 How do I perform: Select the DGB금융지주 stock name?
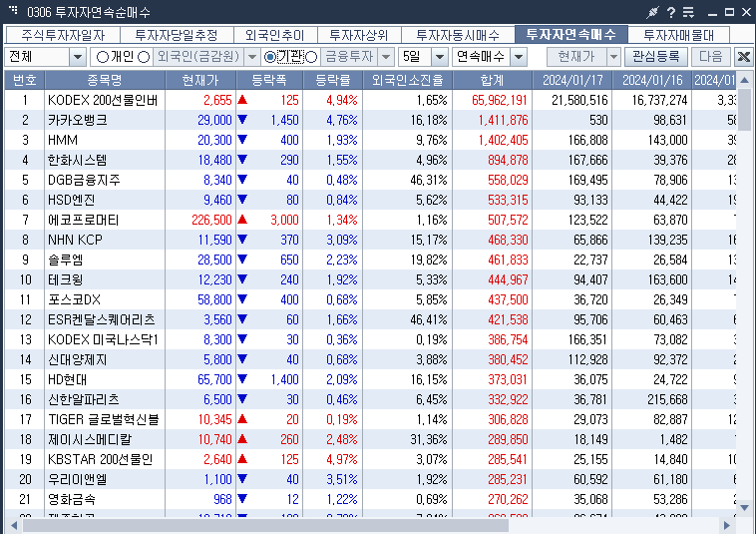point(84,180)
